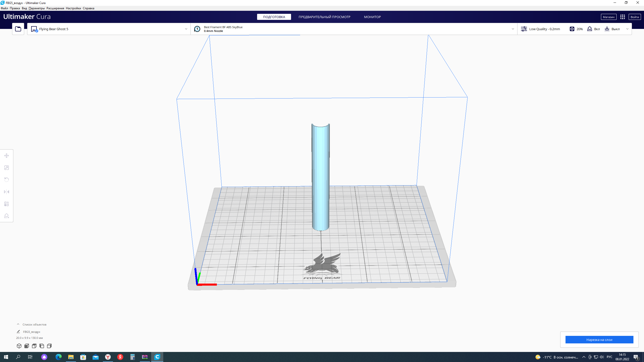Viewport: 644px width, 362px height.
Task: Click the pencil icon beside FBG5_воздух
Action: coord(18,332)
